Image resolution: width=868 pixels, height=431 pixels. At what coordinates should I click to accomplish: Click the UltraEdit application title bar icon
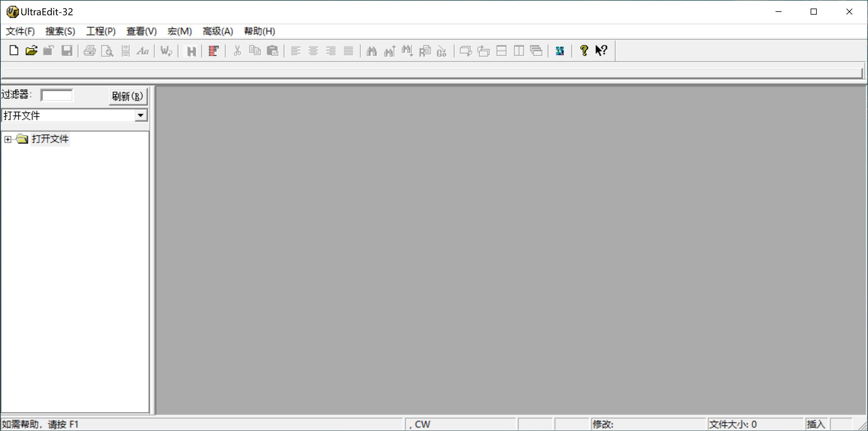point(13,12)
